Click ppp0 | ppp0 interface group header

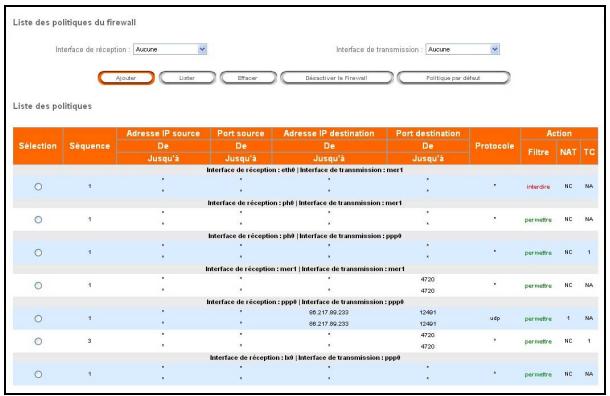[x=305, y=302]
